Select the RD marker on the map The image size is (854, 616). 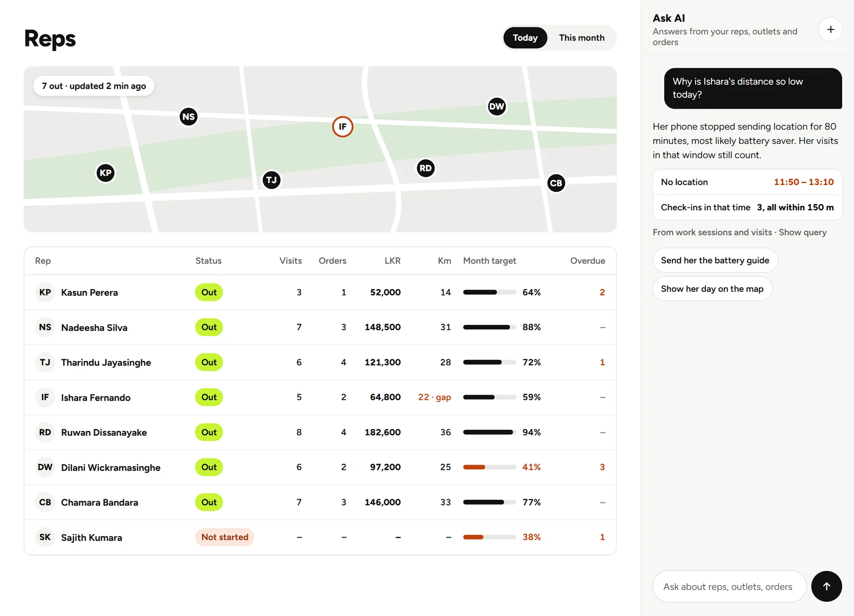click(426, 168)
